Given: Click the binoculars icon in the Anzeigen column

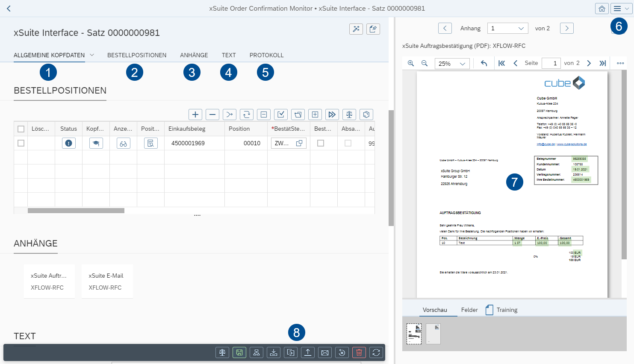Looking at the screenshot, I should click(124, 143).
